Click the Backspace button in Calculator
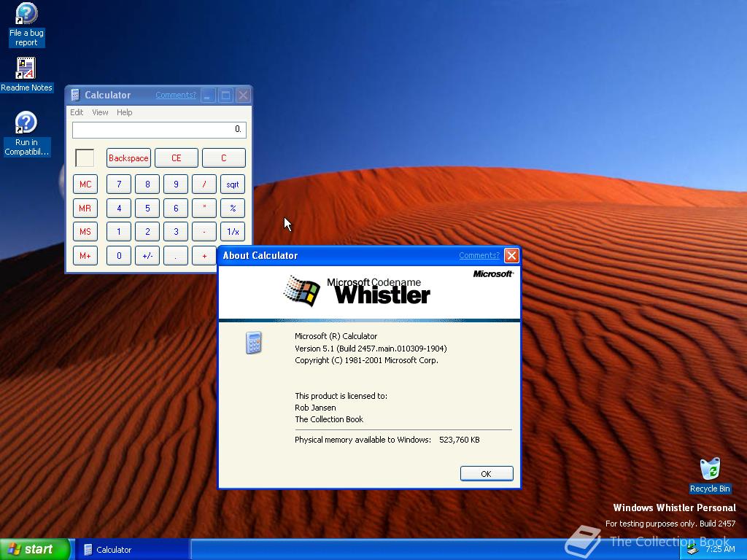This screenshot has width=747, height=560. (128, 158)
